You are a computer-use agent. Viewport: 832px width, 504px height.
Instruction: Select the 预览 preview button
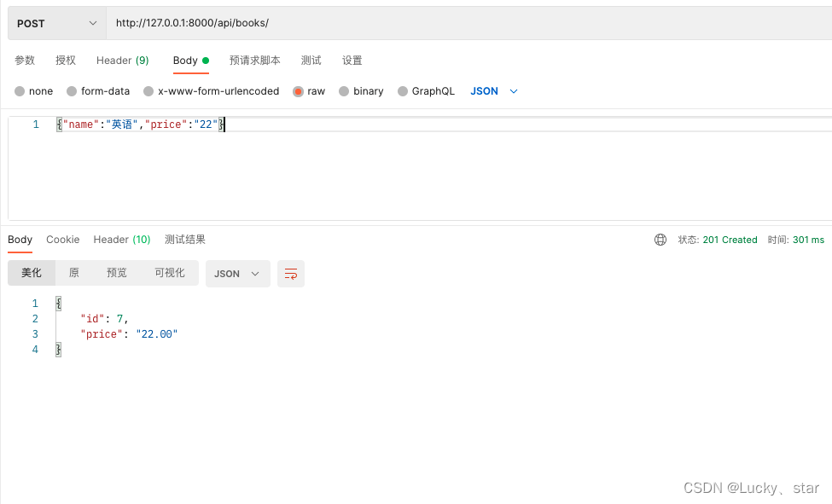[x=117, y=273]
